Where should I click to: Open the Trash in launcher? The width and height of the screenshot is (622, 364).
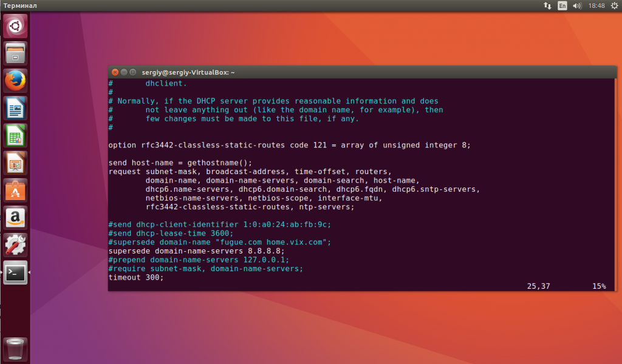tap(15, 349)
